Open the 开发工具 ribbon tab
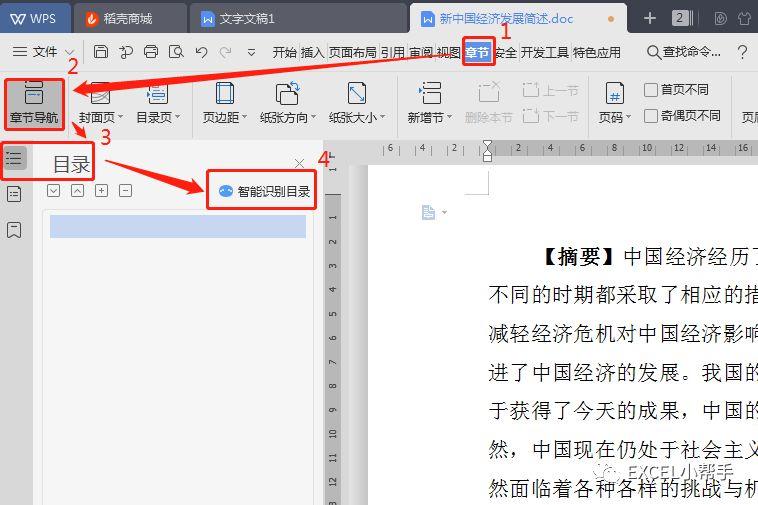The height and width of the screenshot is (505, 758). pos(544,52)
